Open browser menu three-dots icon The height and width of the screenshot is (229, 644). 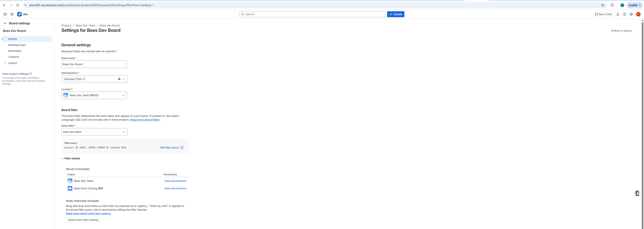coord(640,5)
